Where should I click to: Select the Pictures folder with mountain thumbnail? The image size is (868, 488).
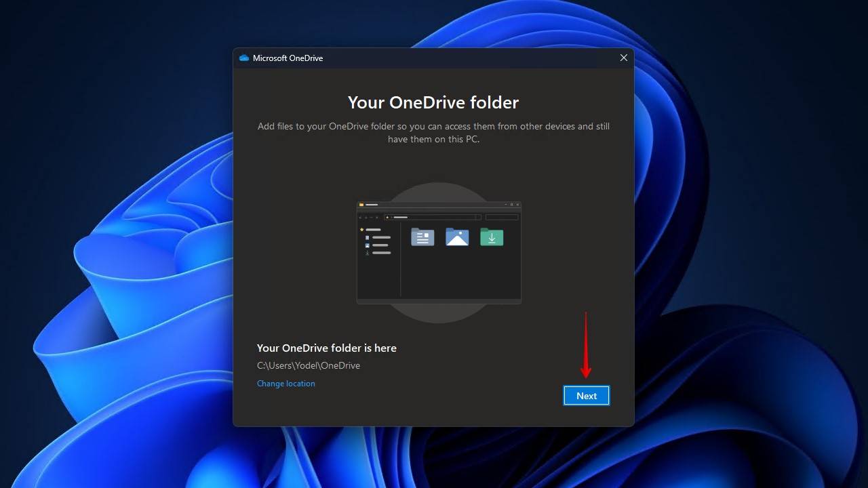[x=457, y=237]
